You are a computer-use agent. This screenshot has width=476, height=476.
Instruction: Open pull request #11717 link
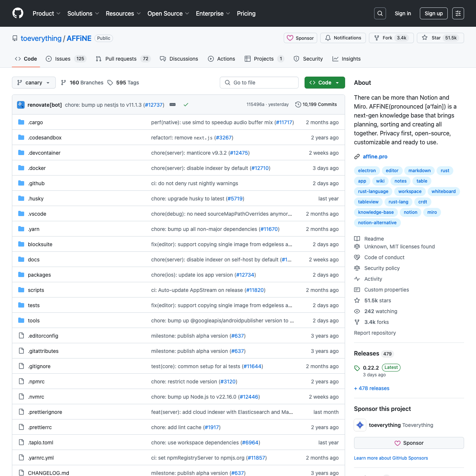click(284, 122)
